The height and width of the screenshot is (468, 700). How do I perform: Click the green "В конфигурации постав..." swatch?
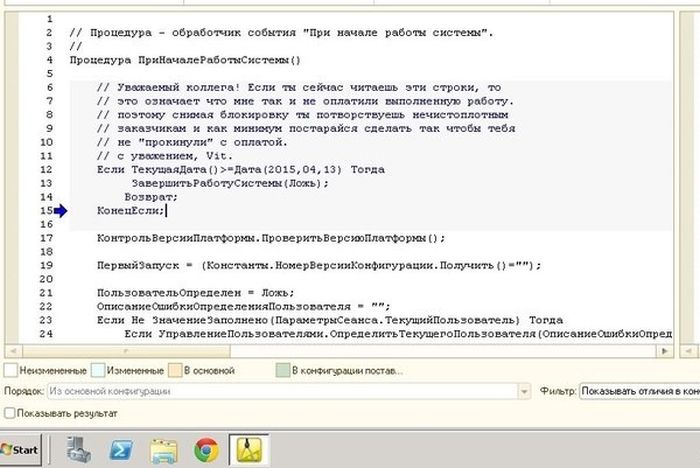coord(282,371)
